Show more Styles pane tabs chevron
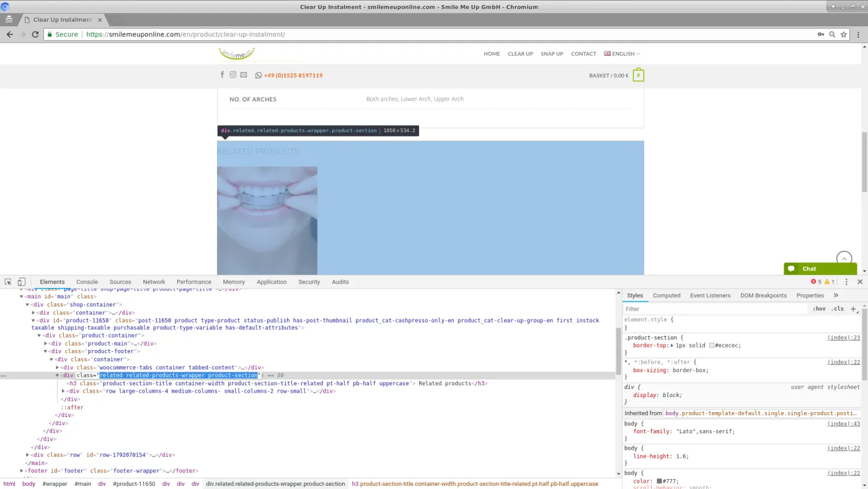The width and height of the screenshot is (868, 489). (836, 295)
